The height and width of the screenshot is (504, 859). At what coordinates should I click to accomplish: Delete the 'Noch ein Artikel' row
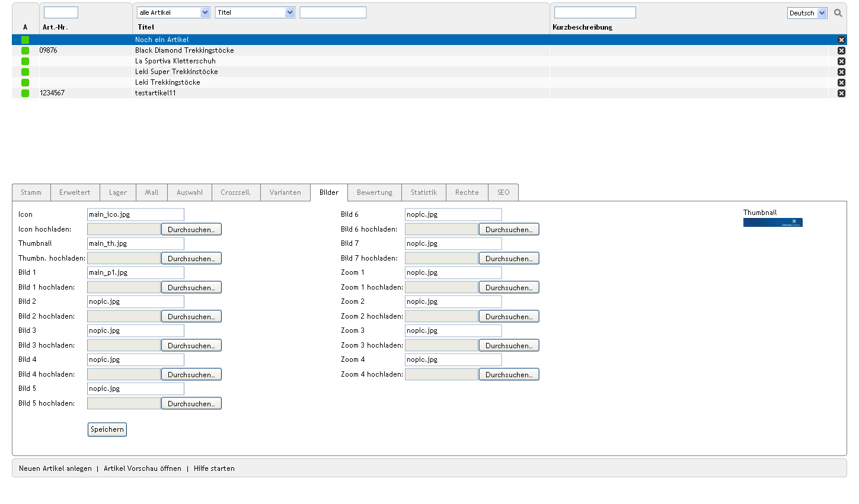tap(841, 40)
